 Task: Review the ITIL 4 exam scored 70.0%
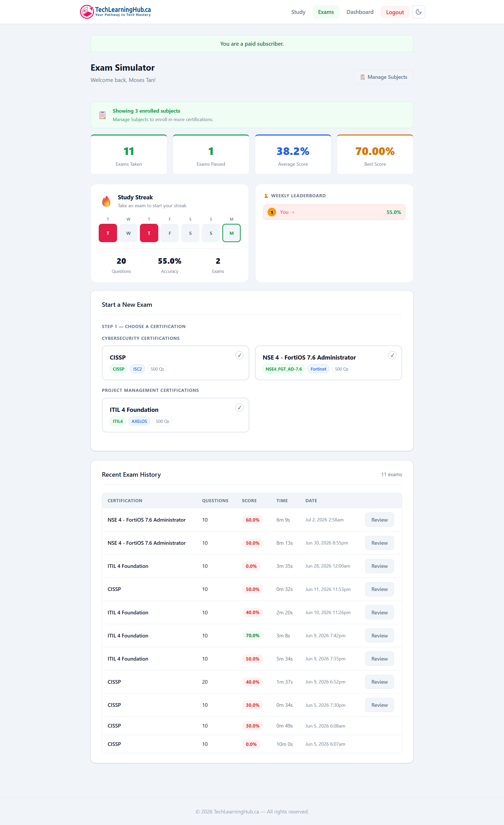click(380, 635)
